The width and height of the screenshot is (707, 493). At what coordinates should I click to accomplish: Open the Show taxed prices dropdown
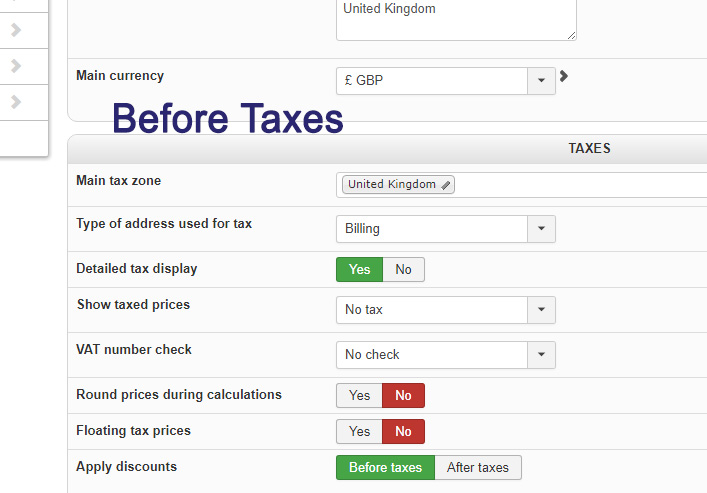coord(445,310)
